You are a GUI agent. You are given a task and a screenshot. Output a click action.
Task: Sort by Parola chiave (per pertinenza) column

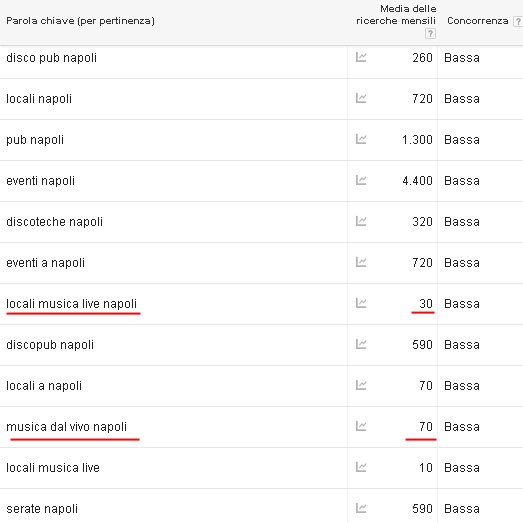80,21
